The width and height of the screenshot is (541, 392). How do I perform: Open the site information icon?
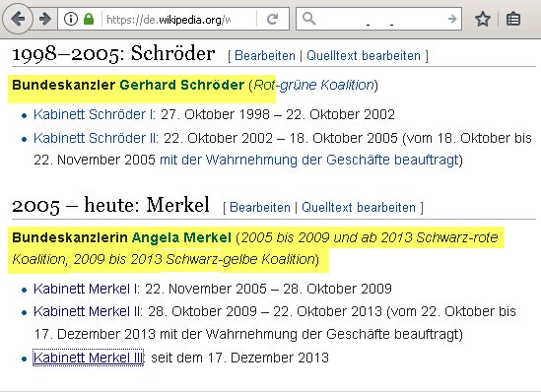coord(71,19)
